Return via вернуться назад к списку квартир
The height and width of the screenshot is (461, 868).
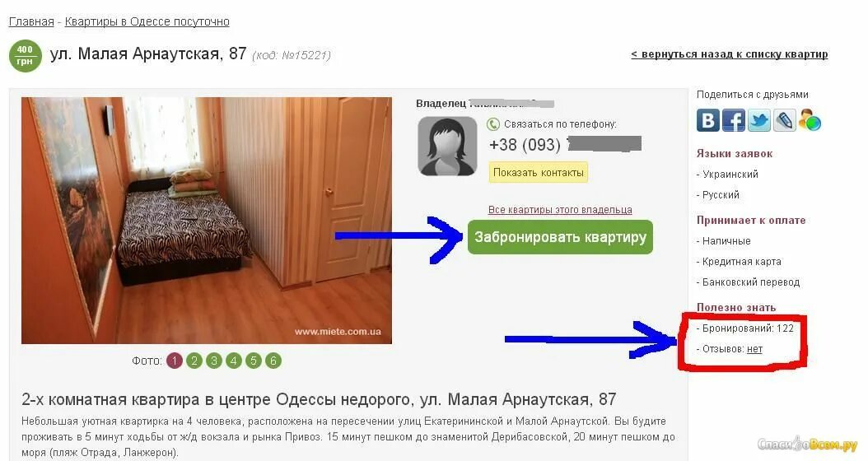tap(730, 54)
